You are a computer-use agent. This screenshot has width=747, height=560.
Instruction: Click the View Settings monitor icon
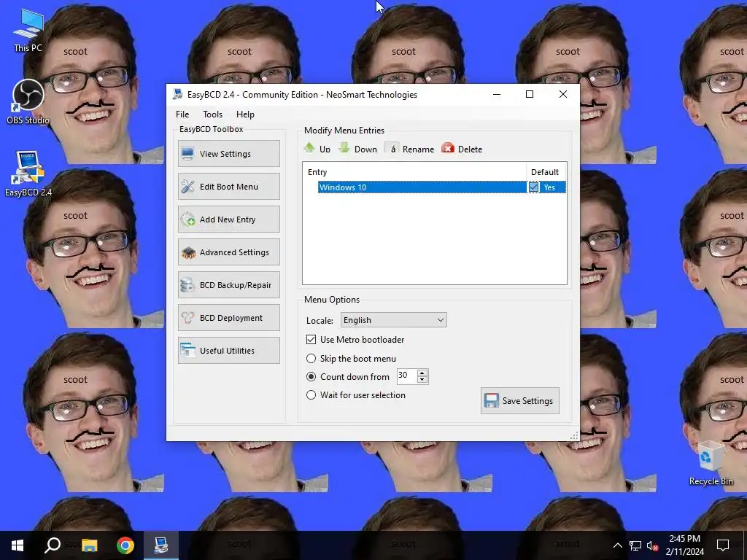[187, 153]
